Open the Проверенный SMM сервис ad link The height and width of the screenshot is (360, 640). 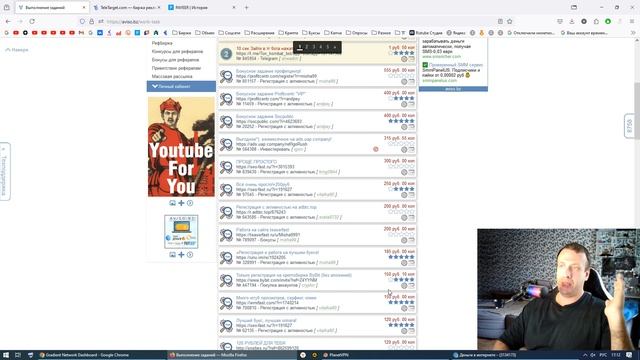(x=456, y=65)
